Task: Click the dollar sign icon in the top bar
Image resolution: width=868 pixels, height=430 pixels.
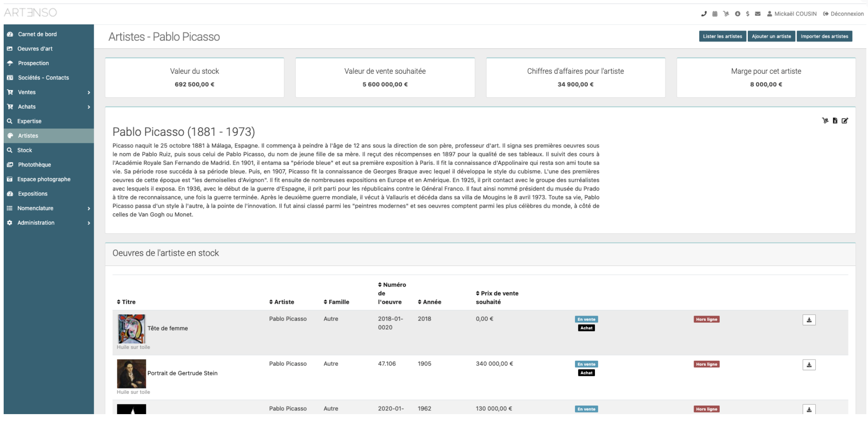Action: [x=748, y=14]
